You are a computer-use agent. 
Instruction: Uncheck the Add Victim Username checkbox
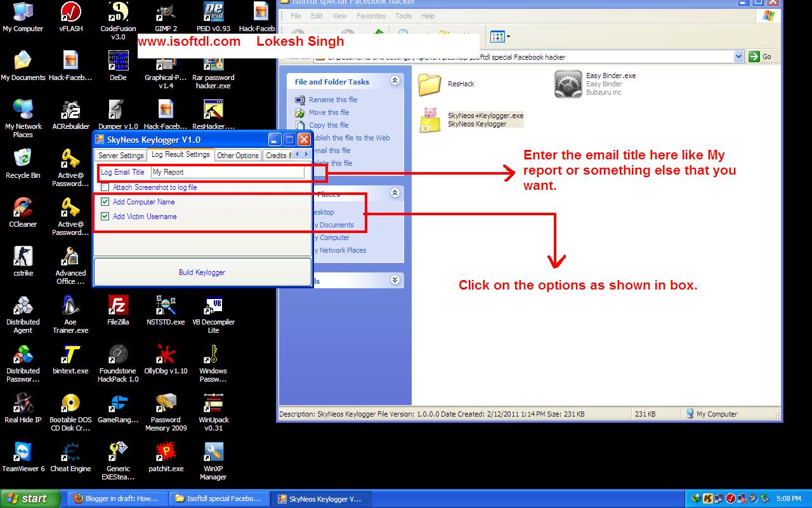(x=105, y=217)
